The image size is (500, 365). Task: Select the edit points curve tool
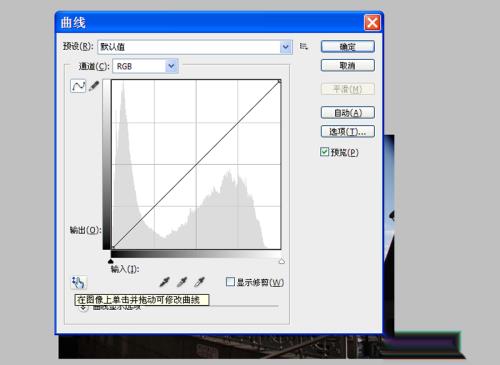pos(78,86)
